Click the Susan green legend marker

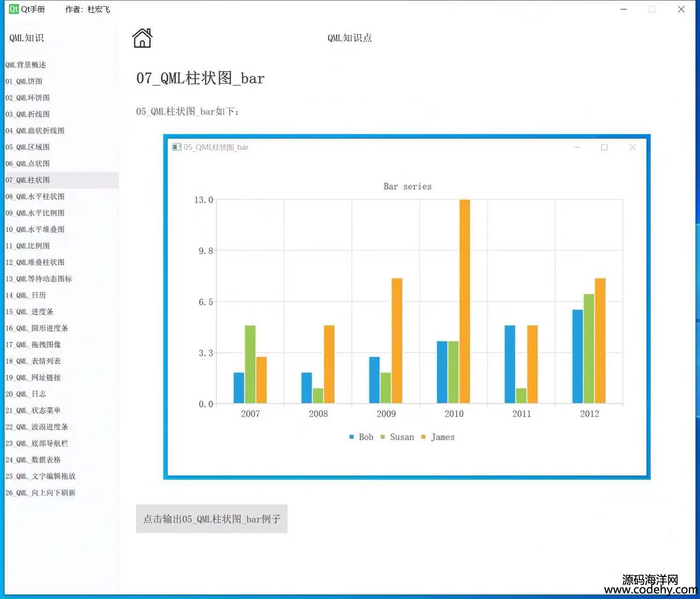point(383,437)
